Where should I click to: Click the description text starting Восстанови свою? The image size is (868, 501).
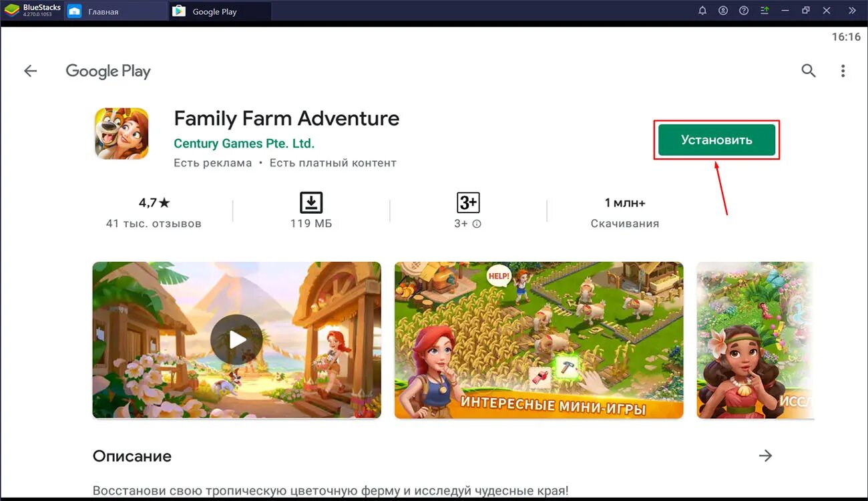tap(331, 491)
